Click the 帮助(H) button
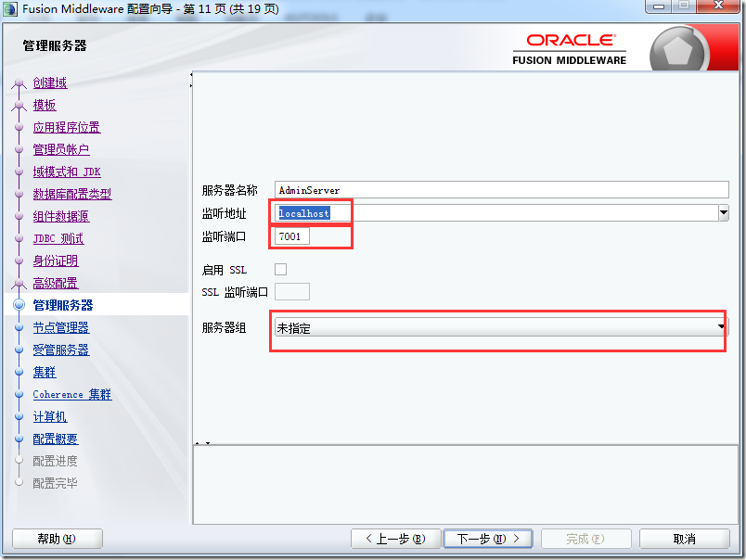The width and height of the screenshot is (746, 560). 58,539
